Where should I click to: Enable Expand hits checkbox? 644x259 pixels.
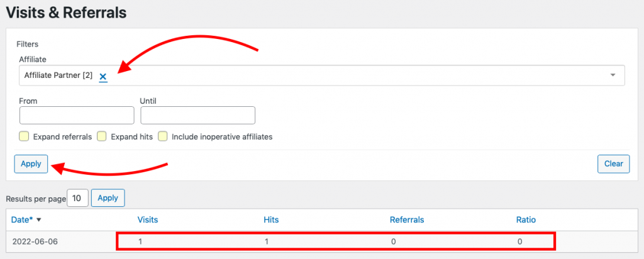102,136
